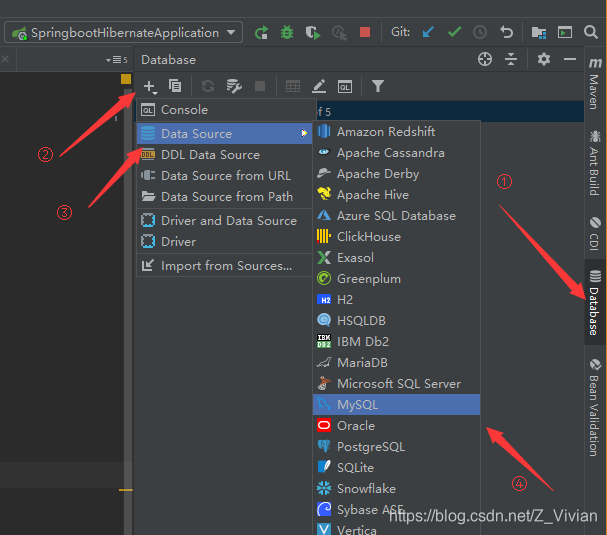Choose H2 database entry
Image resolution: width=607 pixels, height=535 pixels.
point(396,300)
